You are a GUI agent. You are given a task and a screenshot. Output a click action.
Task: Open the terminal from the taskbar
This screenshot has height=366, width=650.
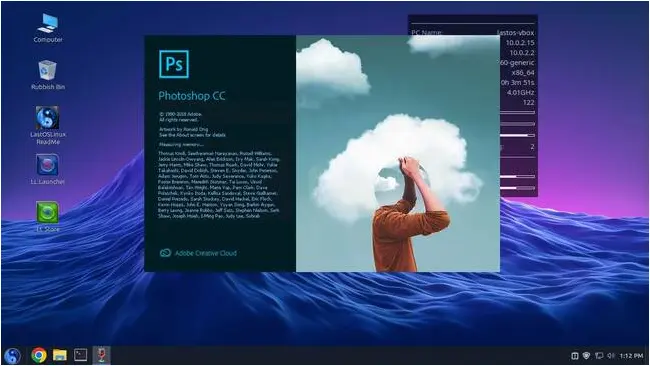click(x=80, y=355)
